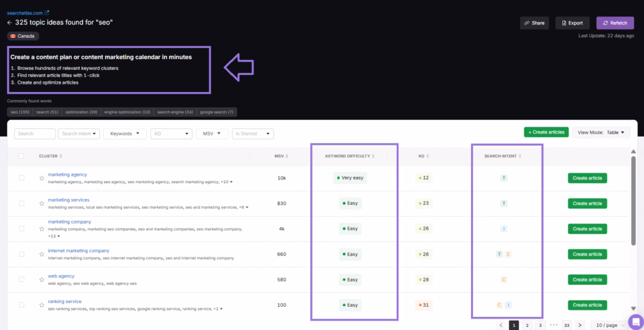The height and width of the screenshot is (330, 644).
Task: Click the Search input field in filters
Action: point(35,134)
